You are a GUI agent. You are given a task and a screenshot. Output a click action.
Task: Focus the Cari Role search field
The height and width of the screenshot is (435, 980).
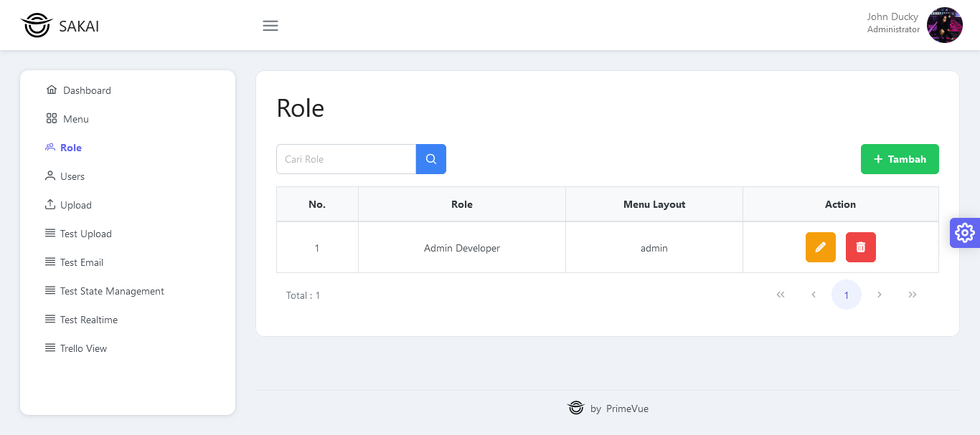[x=346, y=159]
